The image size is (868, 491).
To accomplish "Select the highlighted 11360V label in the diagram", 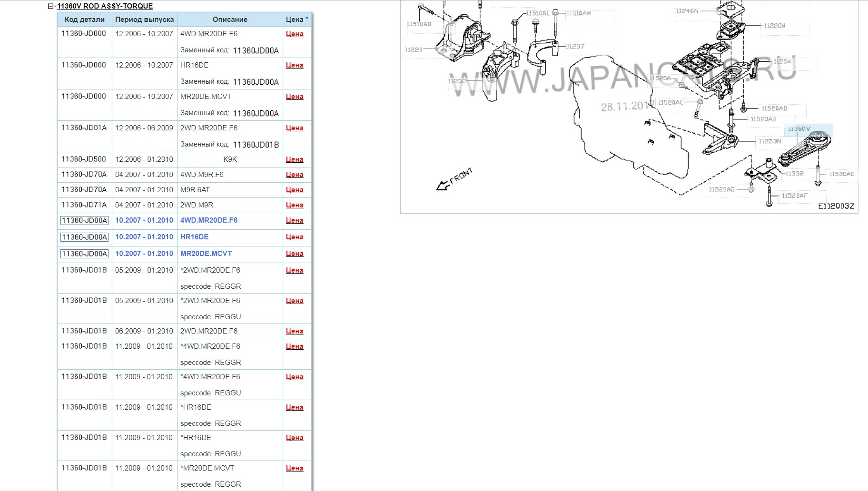I will click(x=799, y=129).
